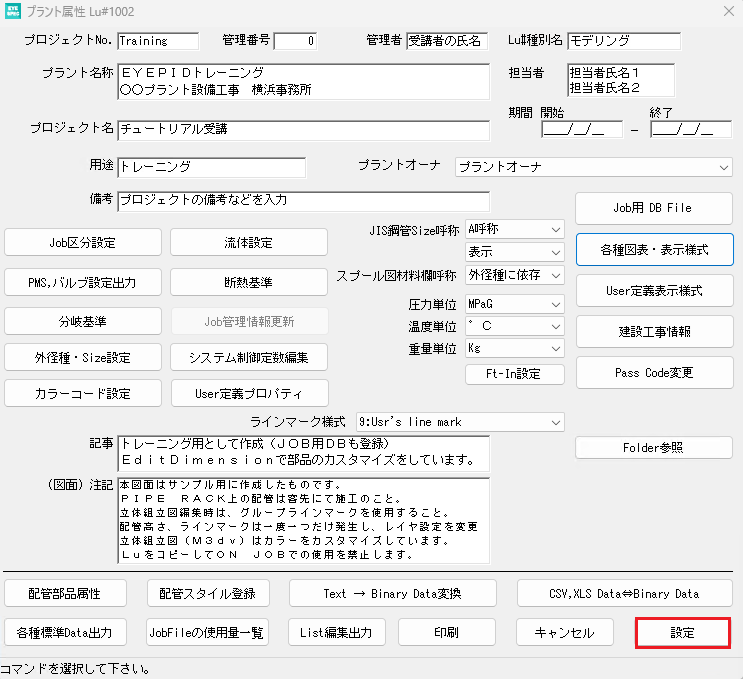Open Job区分設定

pos(83,242)
